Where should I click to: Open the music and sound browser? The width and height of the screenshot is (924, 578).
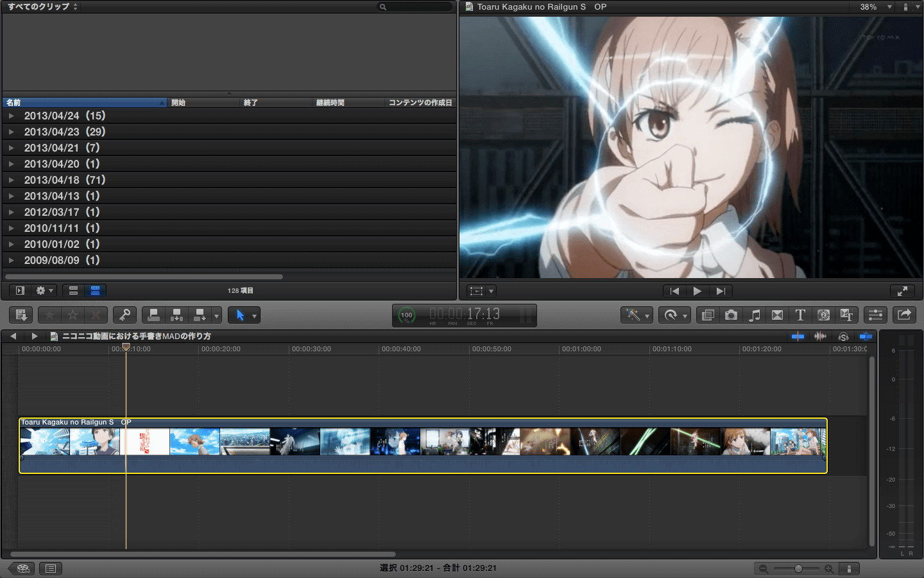pyautogui.click(x=755, y=315)
